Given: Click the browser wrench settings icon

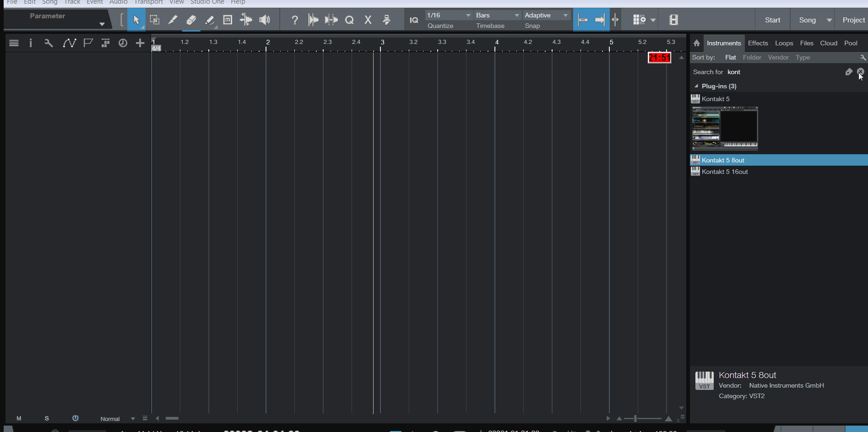Looking at the screenshot, I should (863, 58).
